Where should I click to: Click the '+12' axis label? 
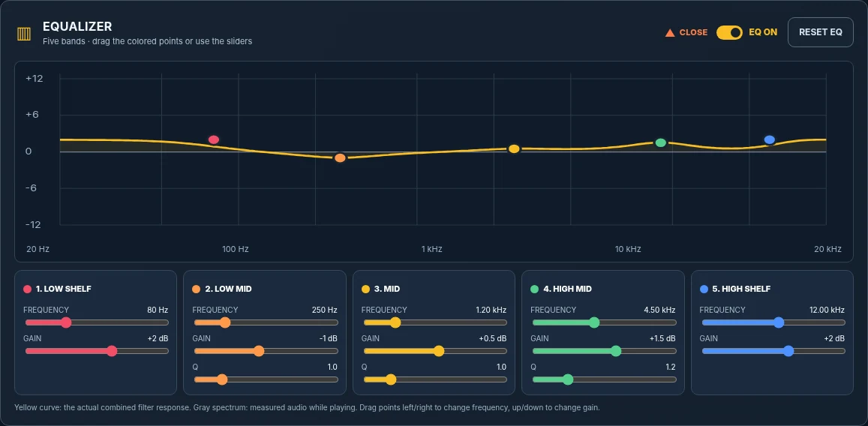click(35, 79)
